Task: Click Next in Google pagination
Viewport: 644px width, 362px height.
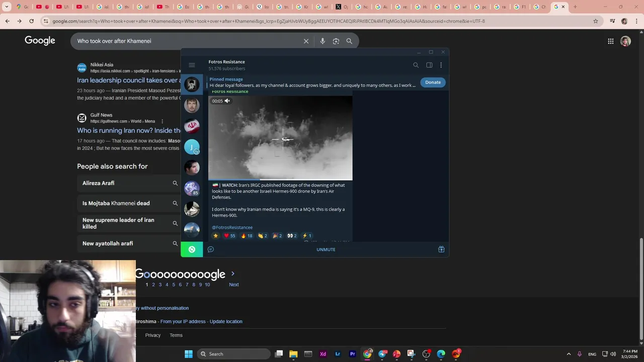Action: point(234,285)
